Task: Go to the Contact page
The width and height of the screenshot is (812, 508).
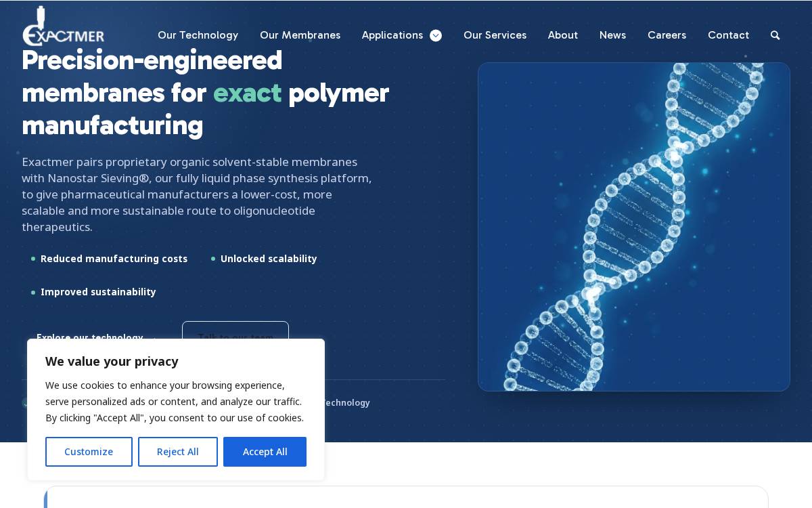Action: tap(728, 35)
